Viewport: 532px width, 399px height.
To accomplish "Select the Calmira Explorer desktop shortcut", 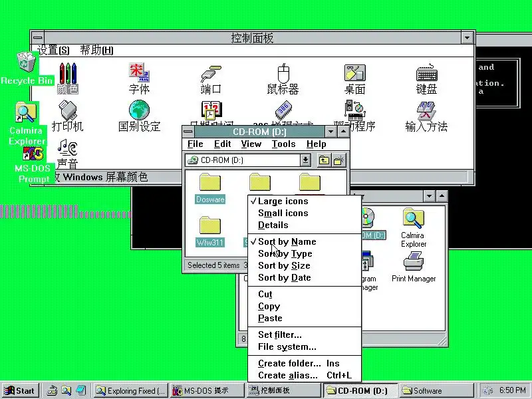I will pos(26,124).
